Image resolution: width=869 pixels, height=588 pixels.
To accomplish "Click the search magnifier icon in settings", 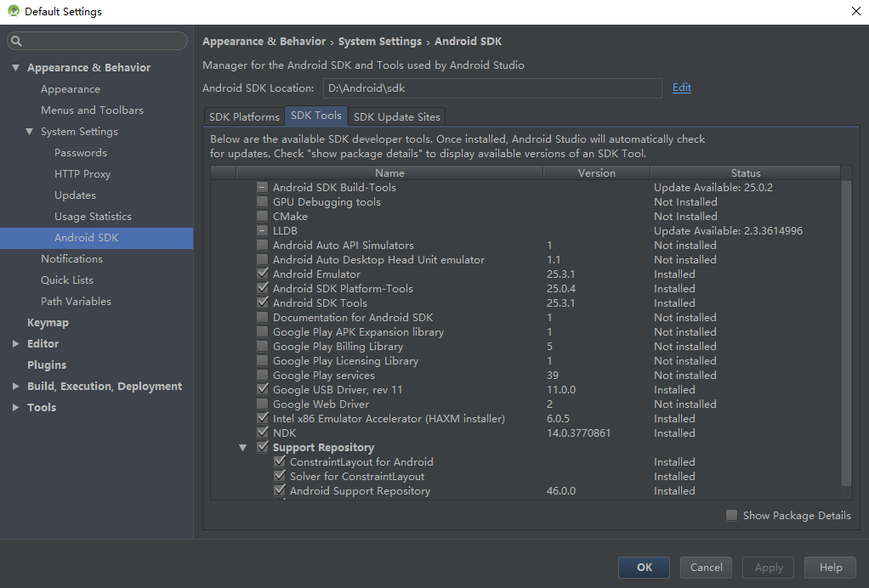I will click(x=16, y=41).
